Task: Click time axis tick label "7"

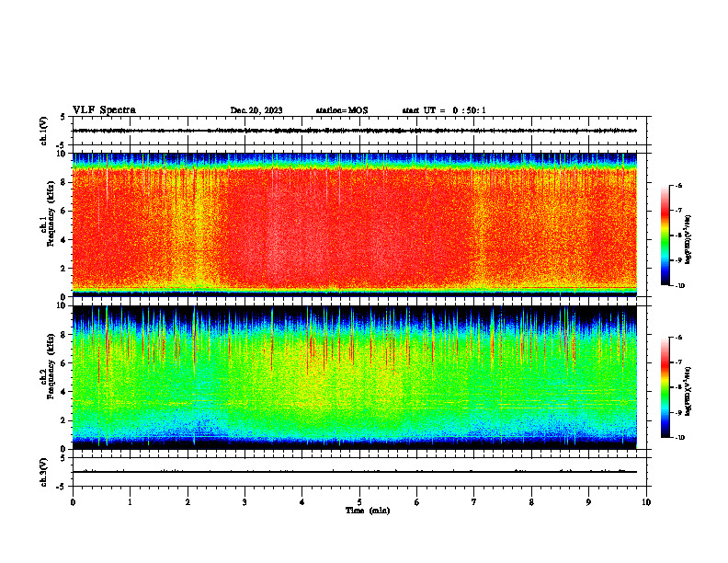Action: click(474, 502)
